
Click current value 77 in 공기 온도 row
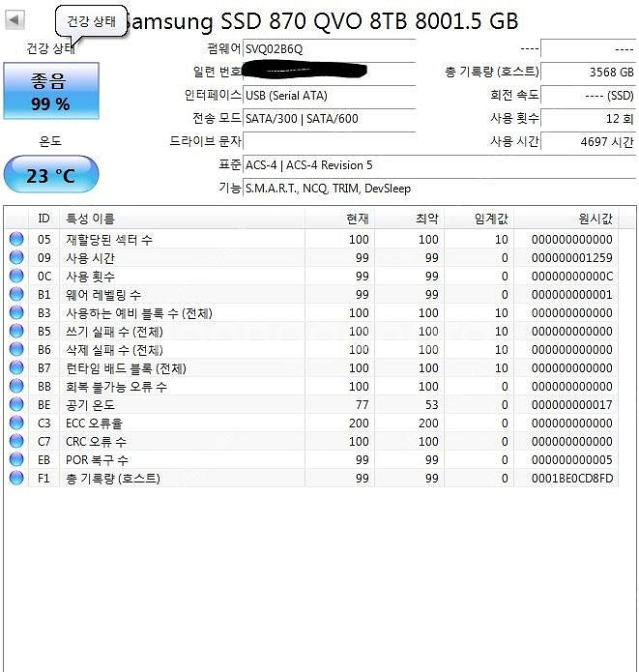(x=363, y=404)
